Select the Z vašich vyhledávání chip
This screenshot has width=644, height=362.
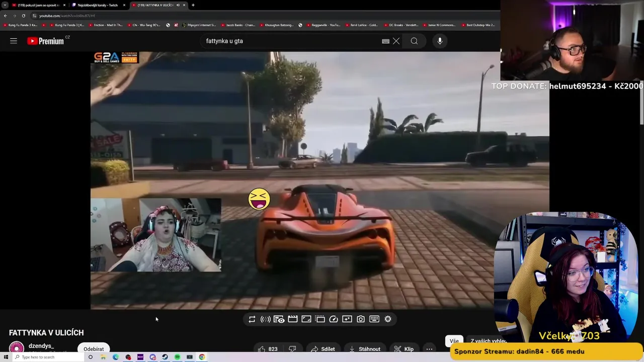pos(488,341)
